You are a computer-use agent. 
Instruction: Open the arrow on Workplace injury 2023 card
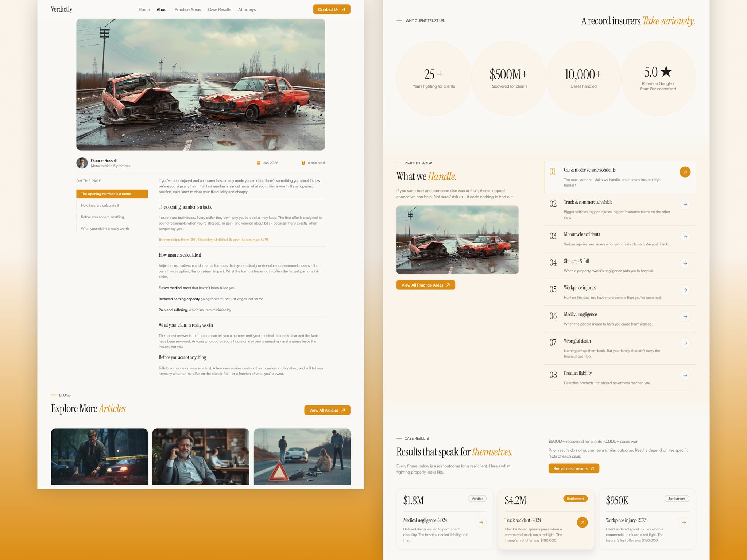coord(684,522)
